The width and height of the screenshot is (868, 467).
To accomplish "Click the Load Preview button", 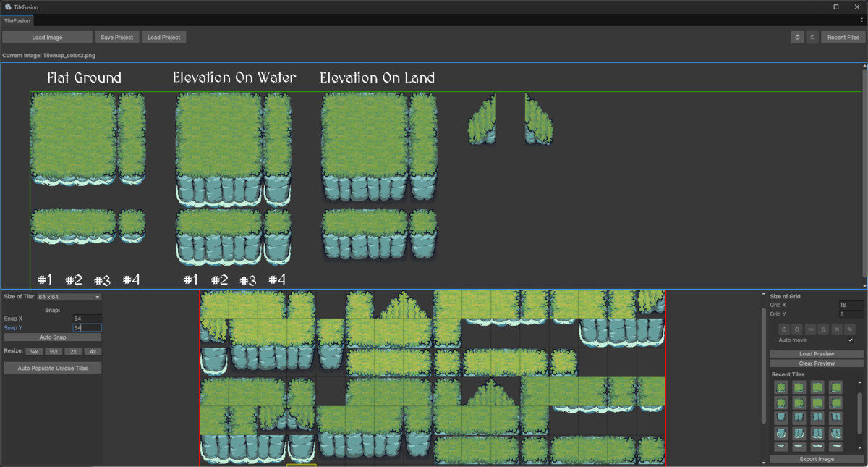I will pyautogui.click(x=816, y=353).
